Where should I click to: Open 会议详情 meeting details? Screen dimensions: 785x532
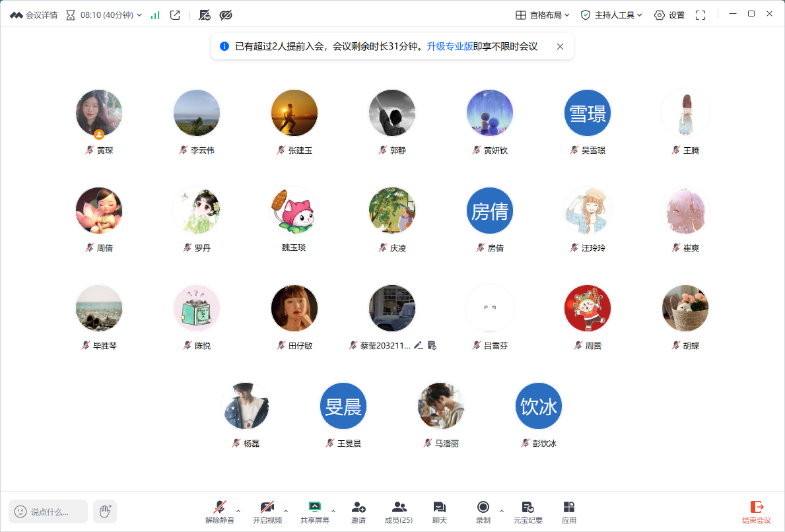click(34, 15)
